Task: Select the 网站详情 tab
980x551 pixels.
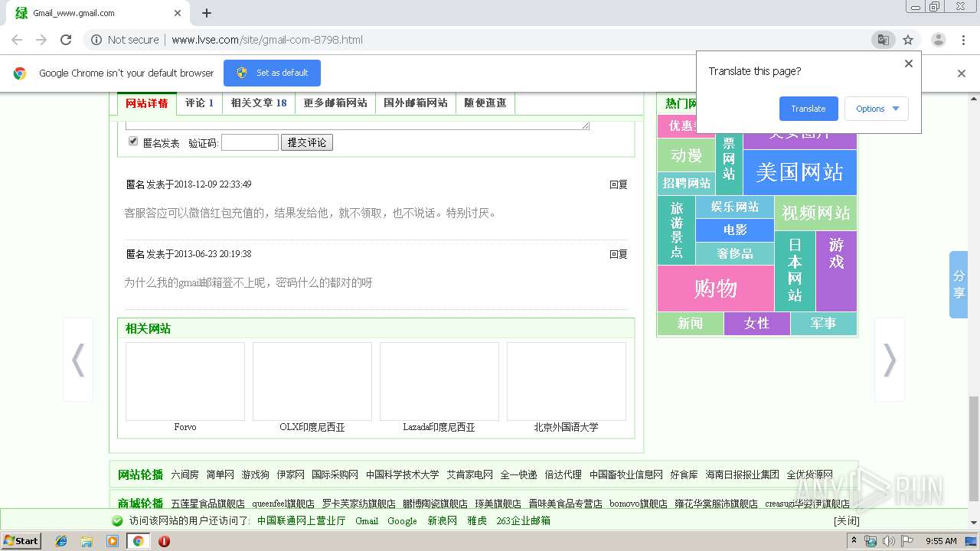Action: click(x=146, y=103)
